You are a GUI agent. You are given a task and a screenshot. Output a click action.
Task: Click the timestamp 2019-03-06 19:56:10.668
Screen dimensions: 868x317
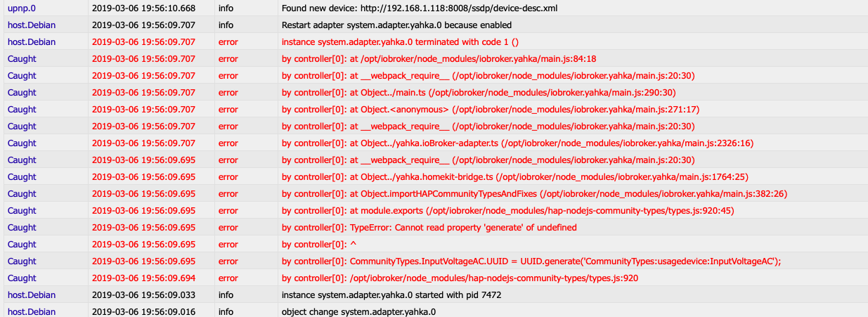[143, 8]
